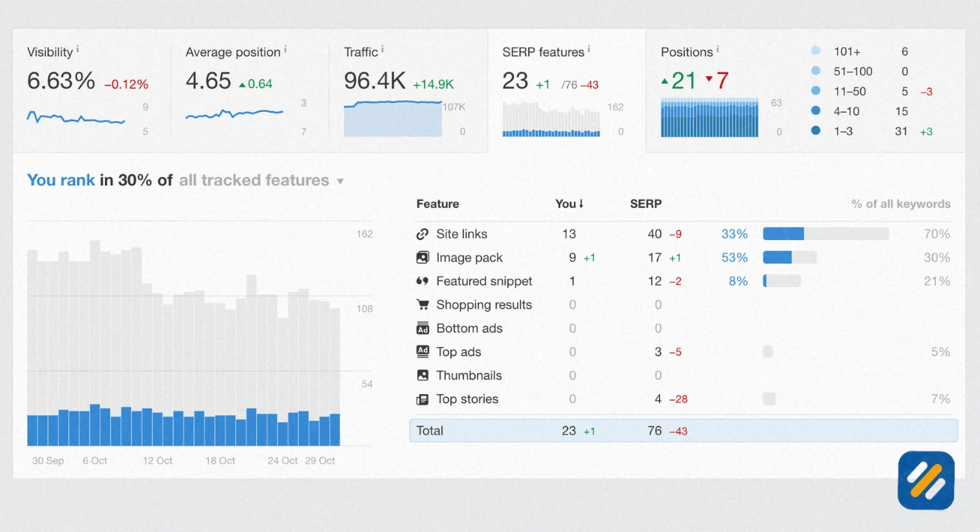The height and width of the screenshot is (532, 980).
Task: Switch to the Traffic tab
Action: 408,91
